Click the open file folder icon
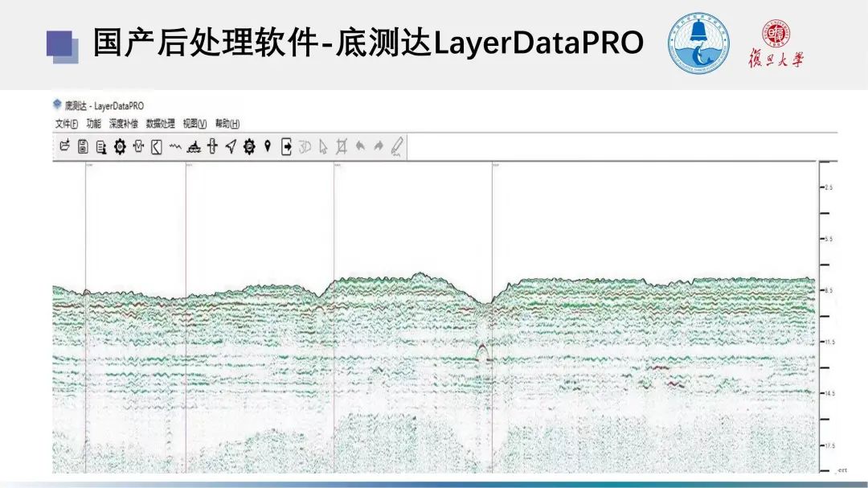 65,146
